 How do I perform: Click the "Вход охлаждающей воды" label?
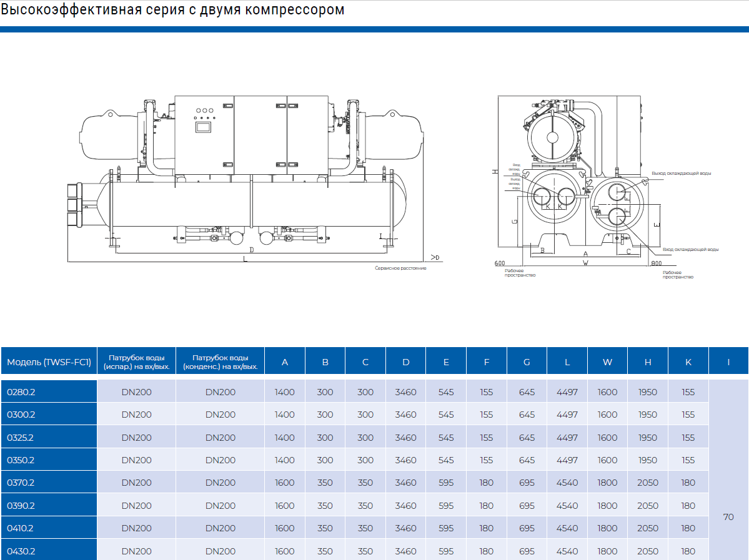click(690, 249)
